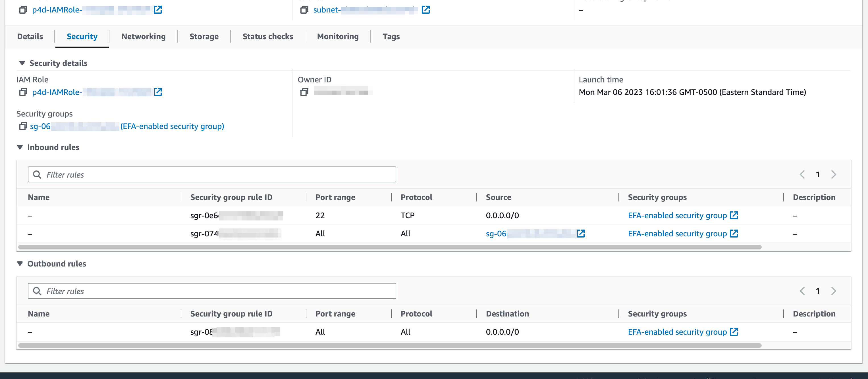The image size is (868, 379).
Task: Switch to the Details tab
Action: point(30,36)
